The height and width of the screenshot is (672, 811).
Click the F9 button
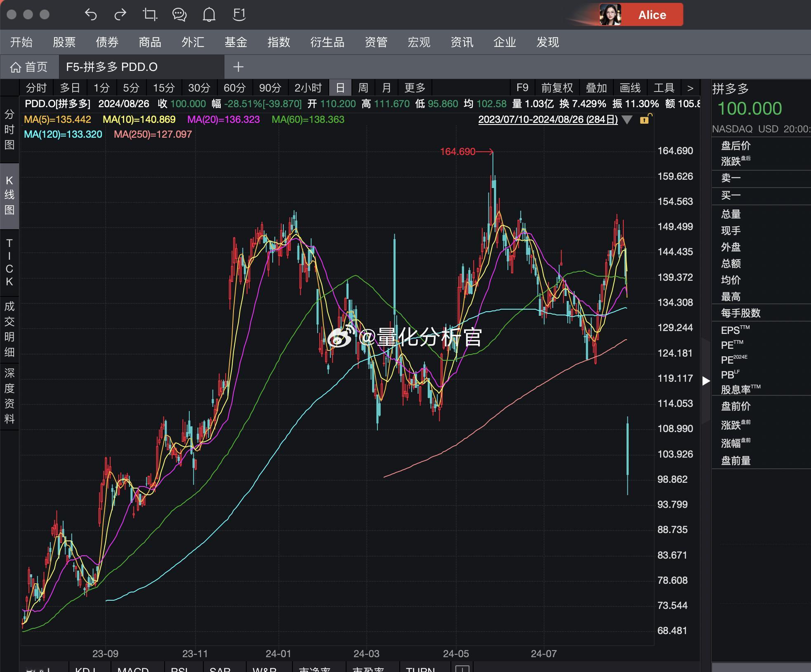522,88
